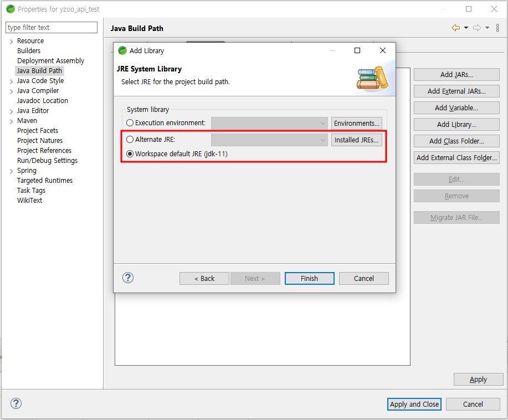Screen dimensions: 508x420
Task: Select WikiText tree item
Action: pyautogui.click(x=29, y=200)
